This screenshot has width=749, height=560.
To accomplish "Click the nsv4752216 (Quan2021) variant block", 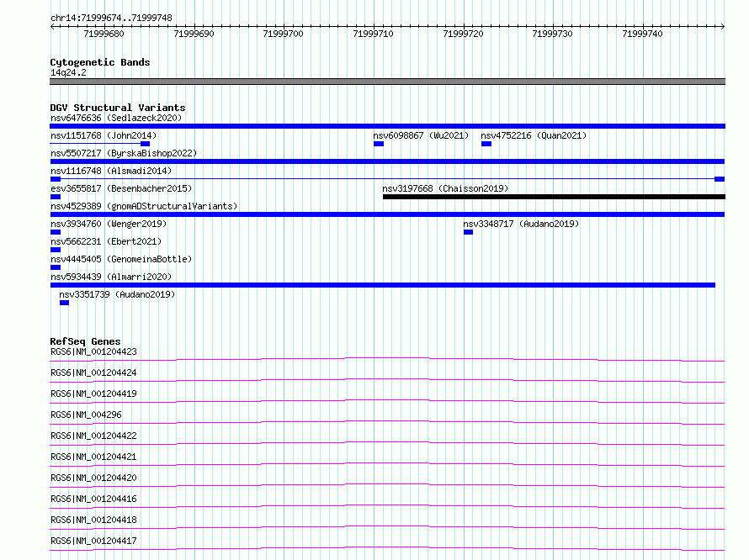I will point(486,144).
